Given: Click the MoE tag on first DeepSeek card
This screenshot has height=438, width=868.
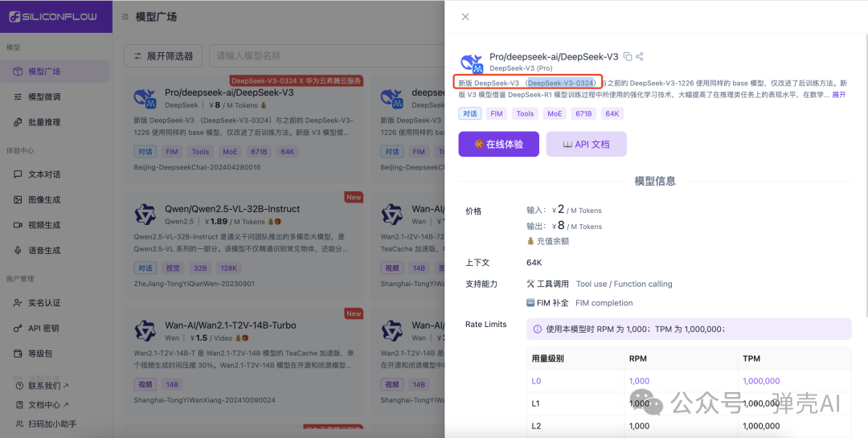Looking at the screenshot, I should coord(230,152).
